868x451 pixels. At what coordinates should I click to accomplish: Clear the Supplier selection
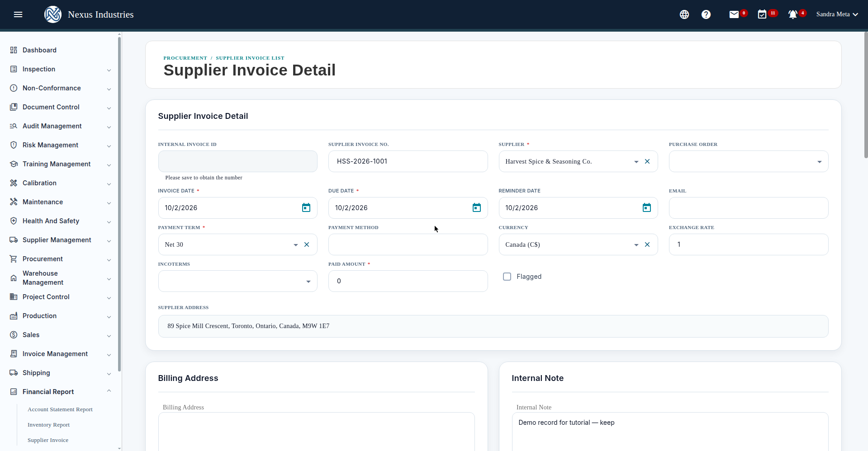coord(647,161)
